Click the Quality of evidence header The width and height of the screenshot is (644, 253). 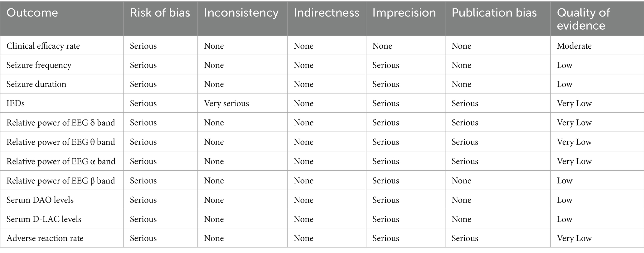tap(583, 19)
